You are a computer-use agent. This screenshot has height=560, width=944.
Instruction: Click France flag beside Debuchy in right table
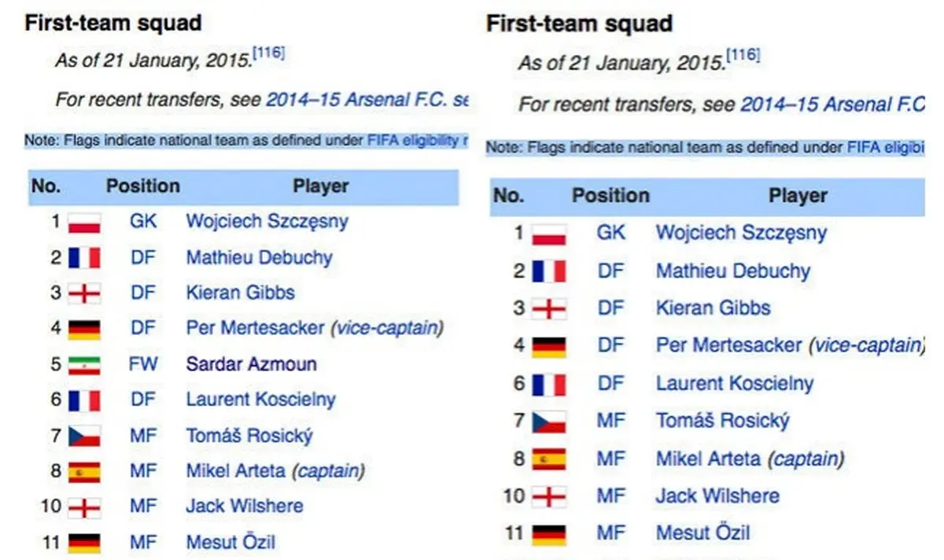pyautogui.click(x=549, y=272)
